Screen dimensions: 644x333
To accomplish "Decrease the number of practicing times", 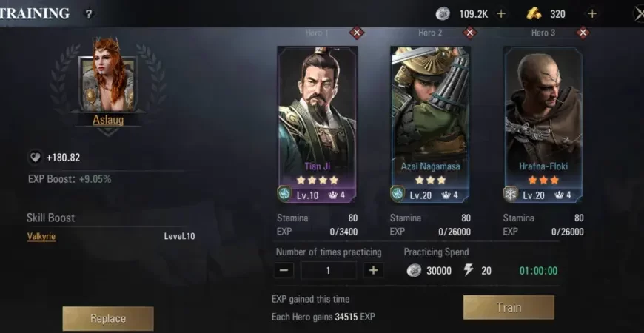I will [x=284, y=271].
